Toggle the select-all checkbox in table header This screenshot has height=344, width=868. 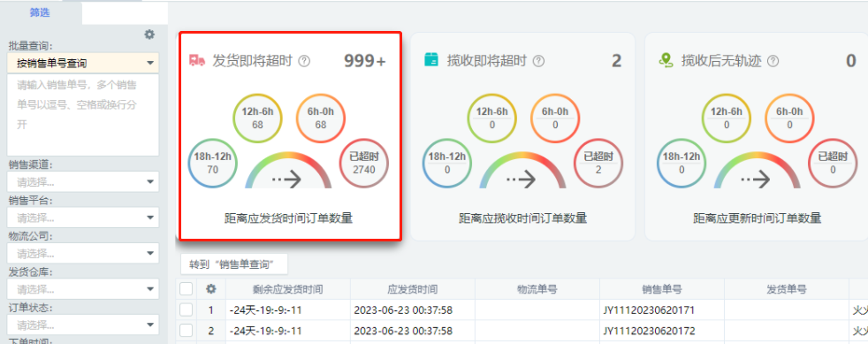[x=187, y=289]
